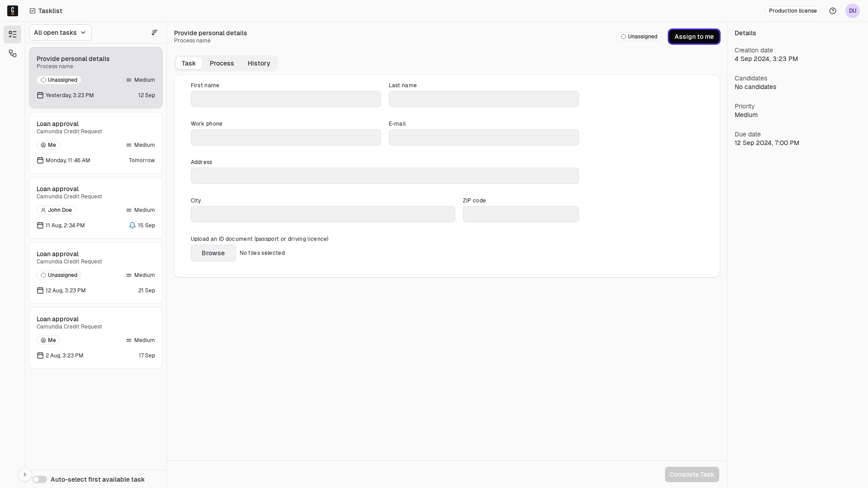Open the Processes sidebar icon
The image size is (868, 488).
(x=13, y=53)
